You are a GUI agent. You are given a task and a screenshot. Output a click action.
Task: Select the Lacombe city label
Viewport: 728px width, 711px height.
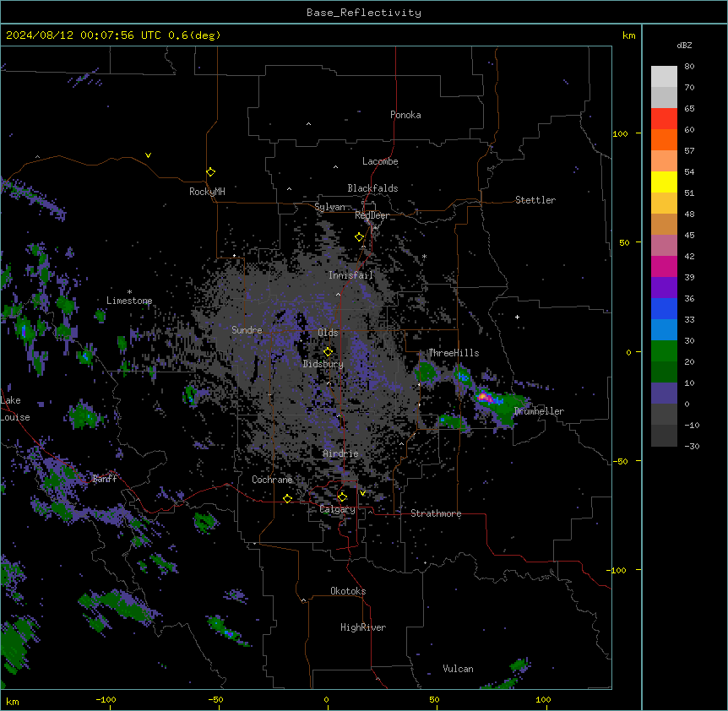[380, 161]
